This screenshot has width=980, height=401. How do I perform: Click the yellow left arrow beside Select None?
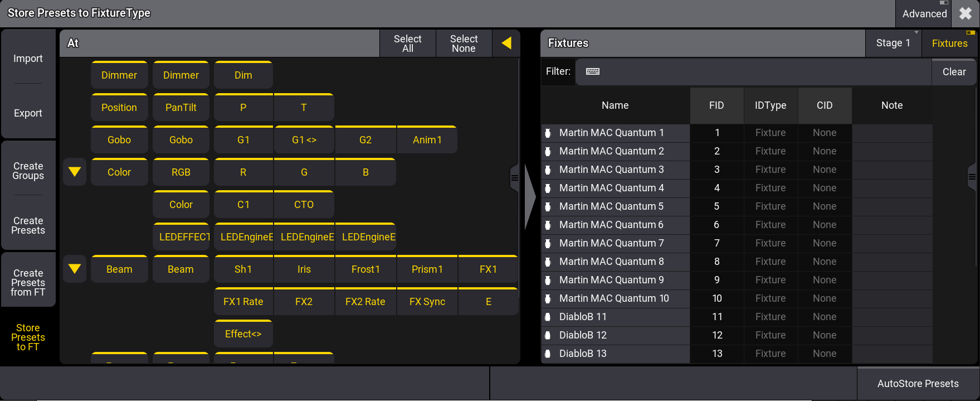(x=506, y=43)
